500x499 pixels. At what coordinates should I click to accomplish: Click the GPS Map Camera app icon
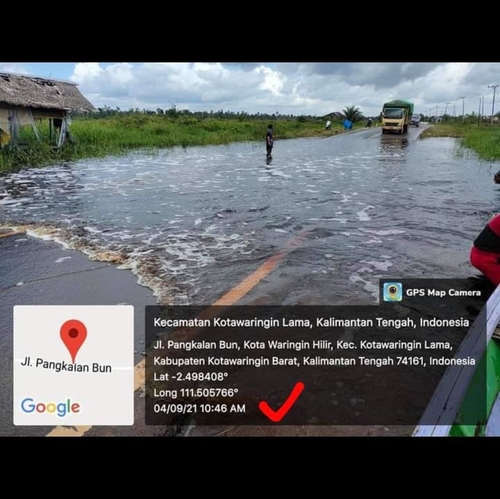[392, 292]
